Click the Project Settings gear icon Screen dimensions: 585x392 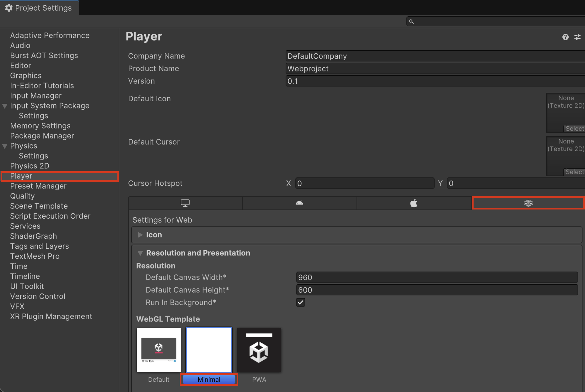(x=9, y=8)
